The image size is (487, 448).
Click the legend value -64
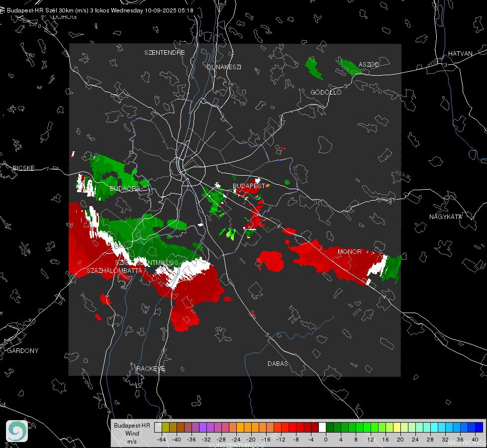click(162, 440)
